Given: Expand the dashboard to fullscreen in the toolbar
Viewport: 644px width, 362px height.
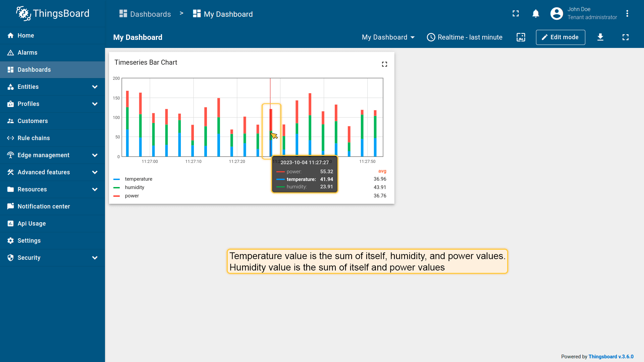Looking at the screenshot, I should pos(625,37).
